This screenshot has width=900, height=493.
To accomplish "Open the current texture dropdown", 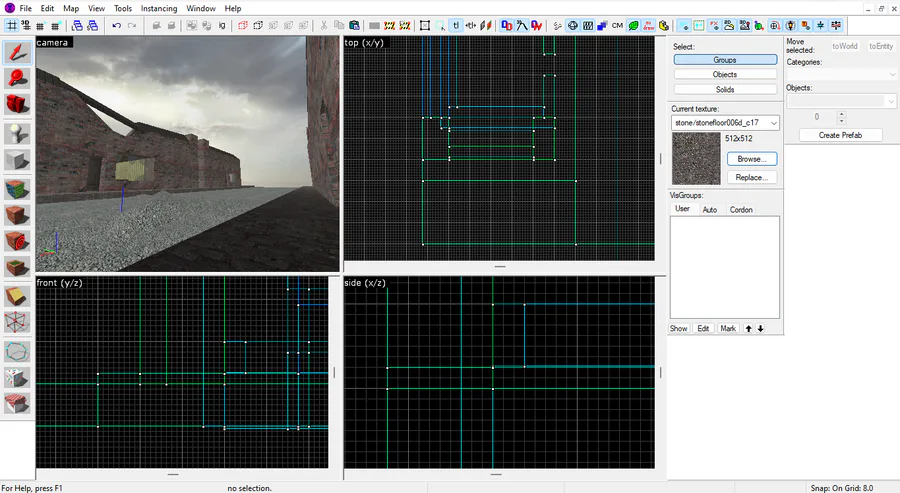I will point(725,122).
